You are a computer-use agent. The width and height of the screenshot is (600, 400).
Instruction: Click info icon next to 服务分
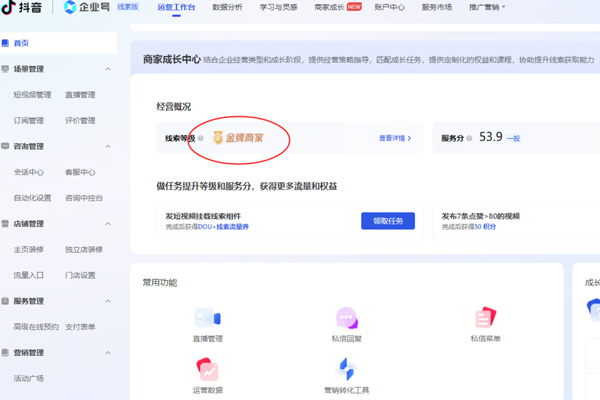469,138
